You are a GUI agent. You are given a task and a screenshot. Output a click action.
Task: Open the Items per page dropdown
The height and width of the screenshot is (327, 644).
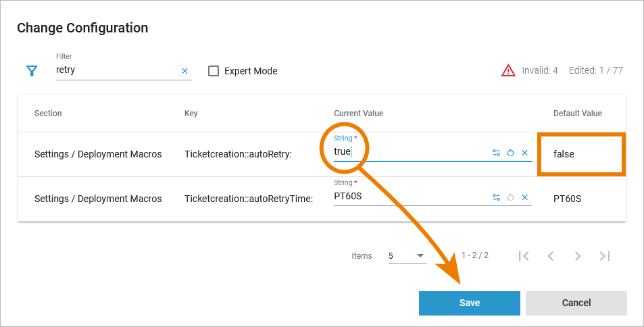[x=407, y=256]
